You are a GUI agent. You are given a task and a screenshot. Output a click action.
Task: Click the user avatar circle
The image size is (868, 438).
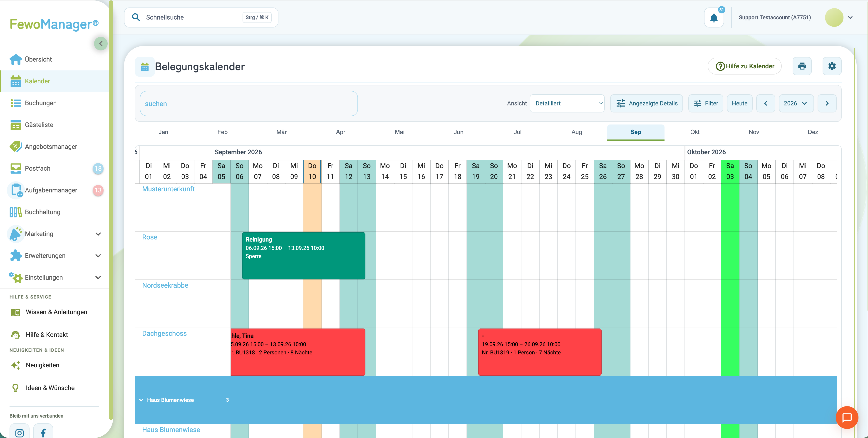coord(834,17)
